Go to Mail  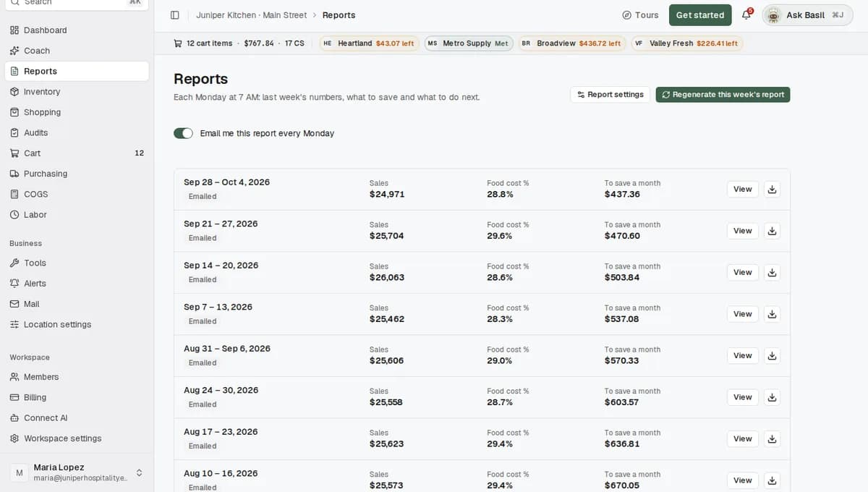77,304
